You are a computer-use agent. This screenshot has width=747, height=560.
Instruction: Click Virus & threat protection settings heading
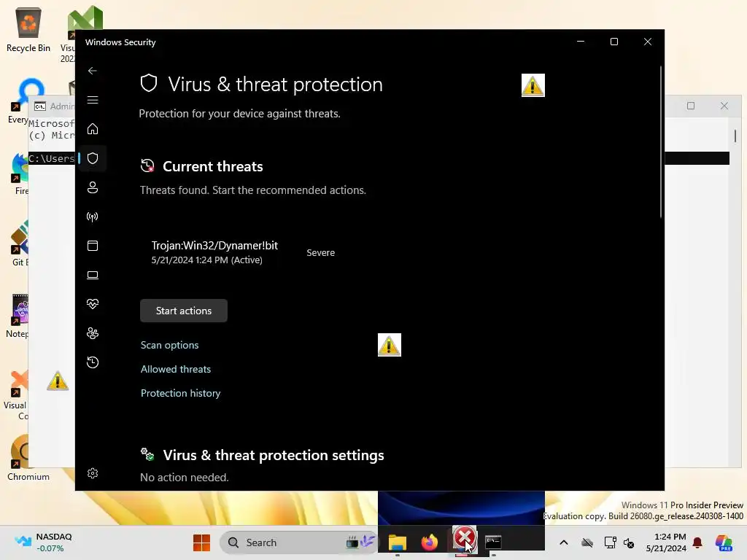pos(274,455)
